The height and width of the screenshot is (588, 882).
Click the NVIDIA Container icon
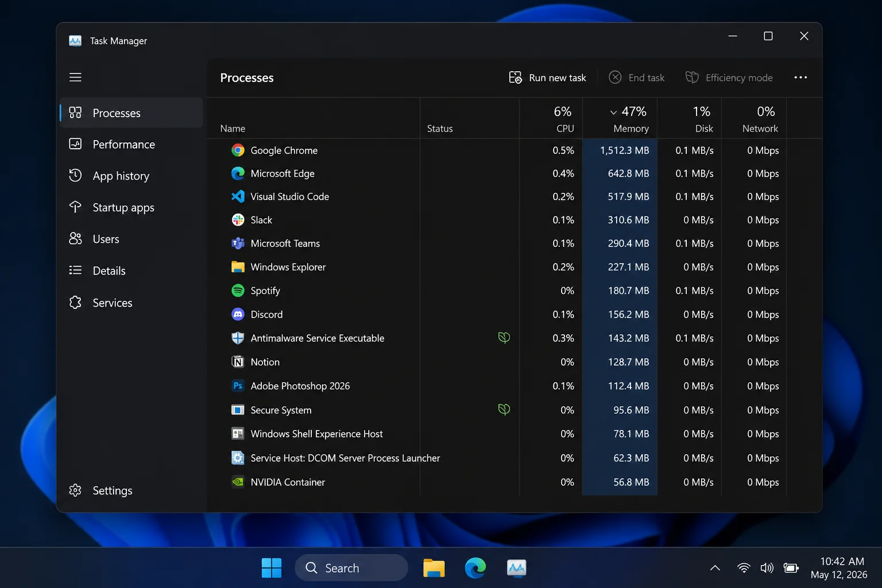pos(238,482)
